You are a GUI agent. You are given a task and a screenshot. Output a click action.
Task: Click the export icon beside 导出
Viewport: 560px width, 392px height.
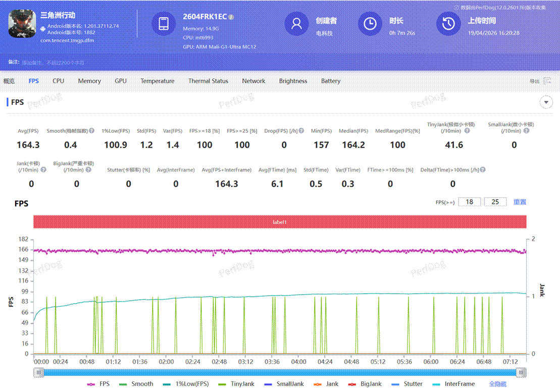547,81
